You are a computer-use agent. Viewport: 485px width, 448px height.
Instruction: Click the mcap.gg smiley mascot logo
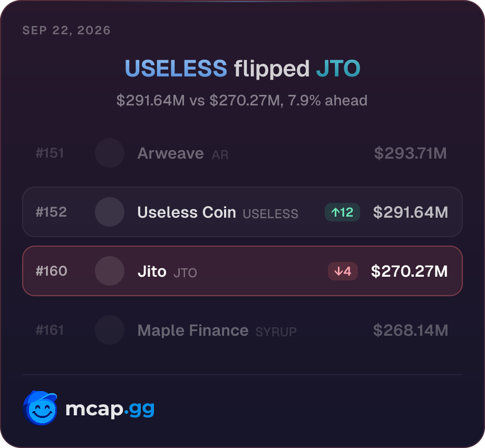(x=40, y=408)
